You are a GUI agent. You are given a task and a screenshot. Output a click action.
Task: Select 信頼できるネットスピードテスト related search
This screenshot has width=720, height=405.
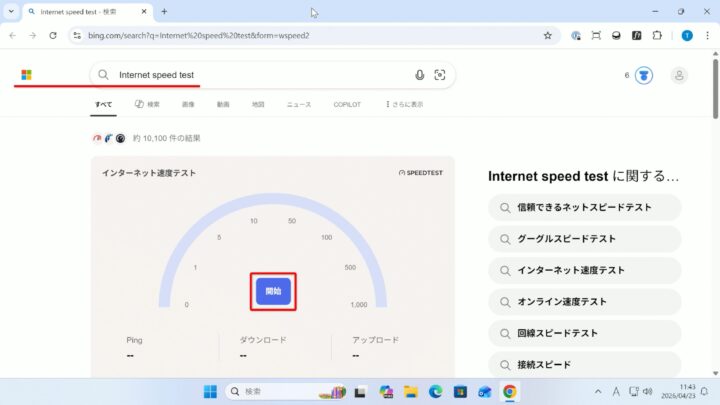click(585, 208)
